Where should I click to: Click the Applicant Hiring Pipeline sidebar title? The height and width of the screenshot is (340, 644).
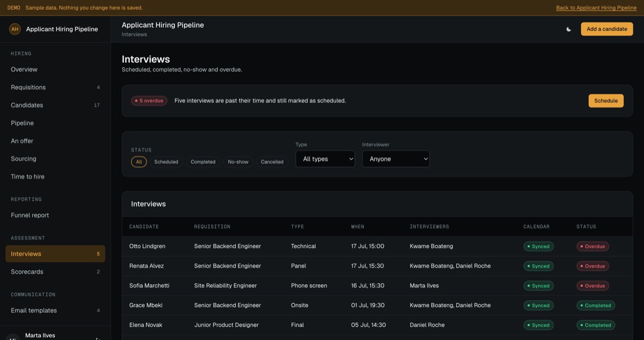(x=62, y=29)
